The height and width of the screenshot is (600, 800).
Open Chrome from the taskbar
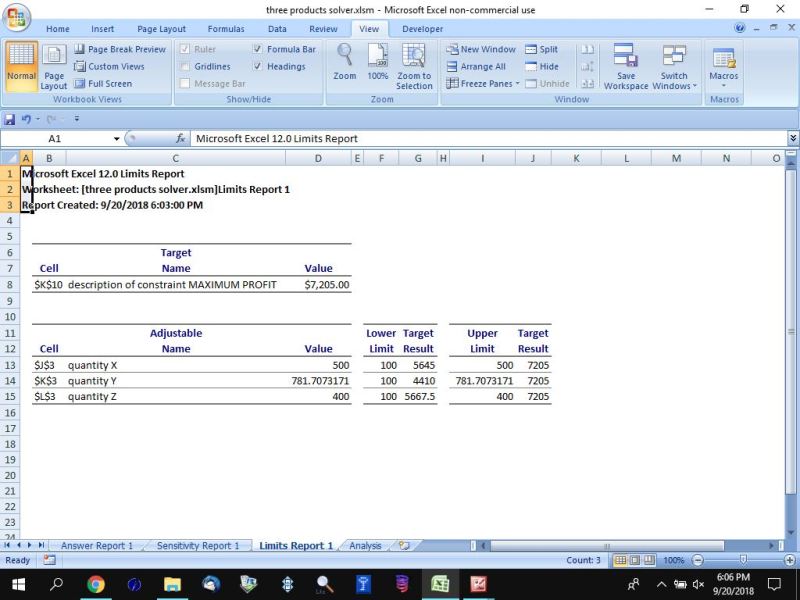pos(95,584)
